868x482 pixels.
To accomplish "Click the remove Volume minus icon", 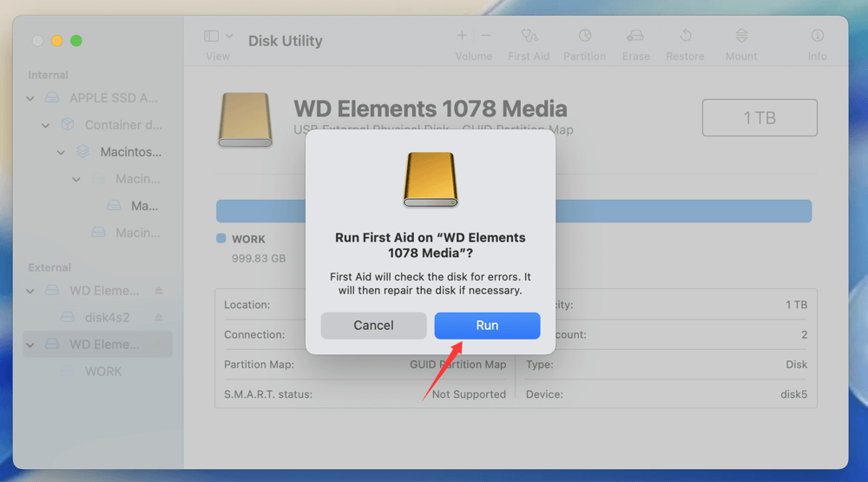I will tap(486, 36).
